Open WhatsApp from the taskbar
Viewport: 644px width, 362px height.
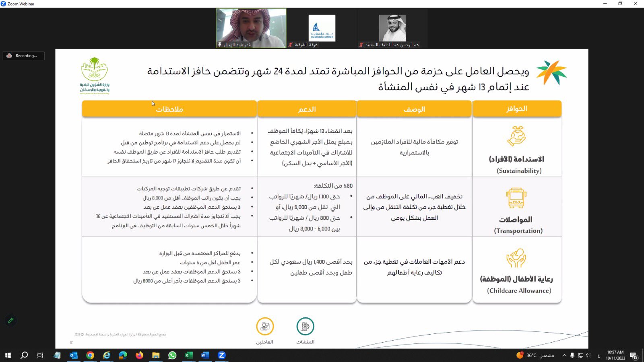pos(172,355)
